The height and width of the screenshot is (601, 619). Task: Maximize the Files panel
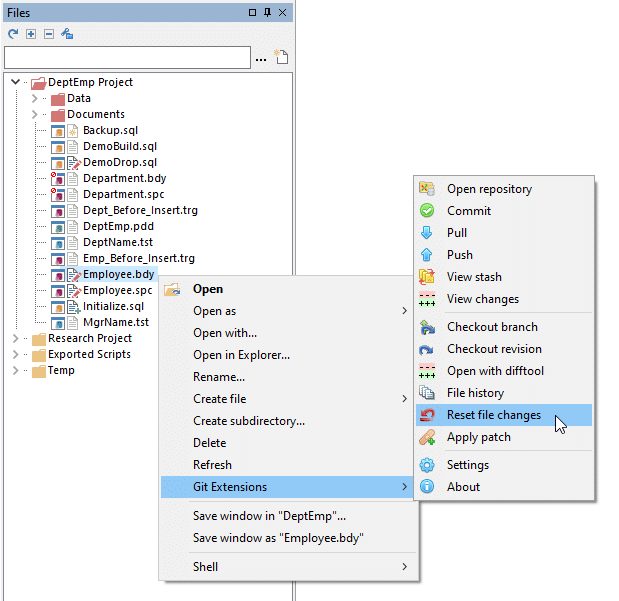[252, 13]
